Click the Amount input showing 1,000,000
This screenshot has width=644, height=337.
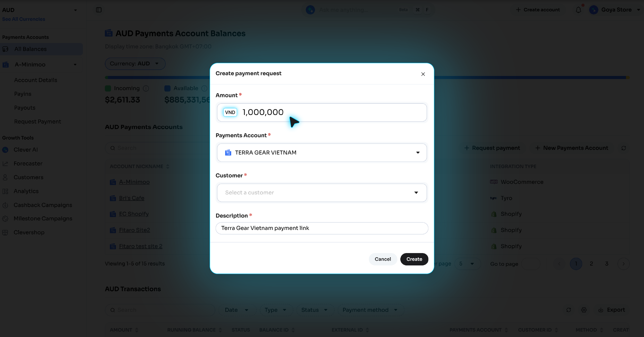click(322, 113)
